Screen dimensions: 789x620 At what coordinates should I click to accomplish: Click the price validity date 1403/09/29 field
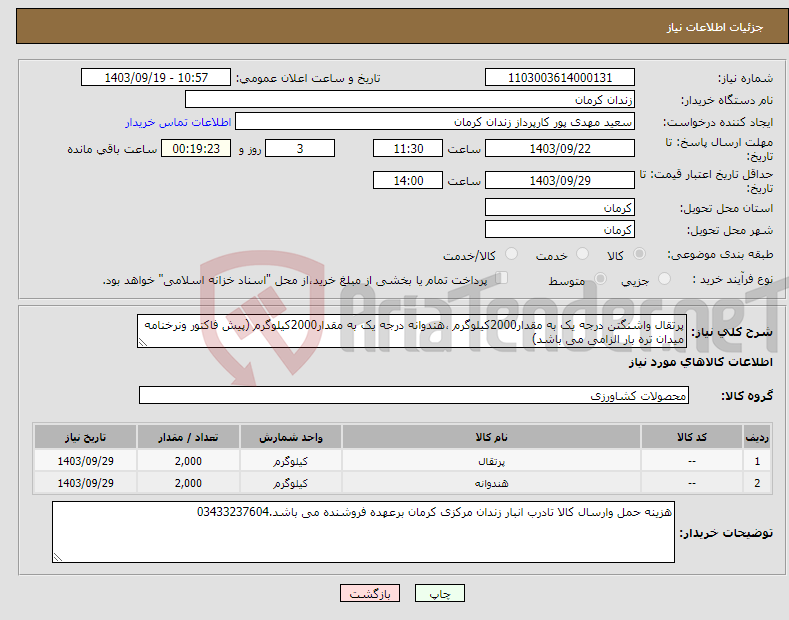coord(560,180)
